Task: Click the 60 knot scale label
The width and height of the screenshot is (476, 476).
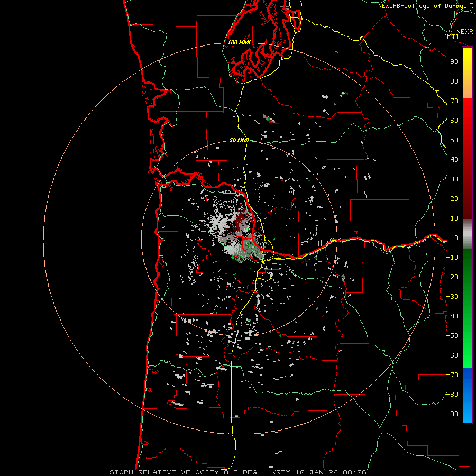Action: click(454, 121)
